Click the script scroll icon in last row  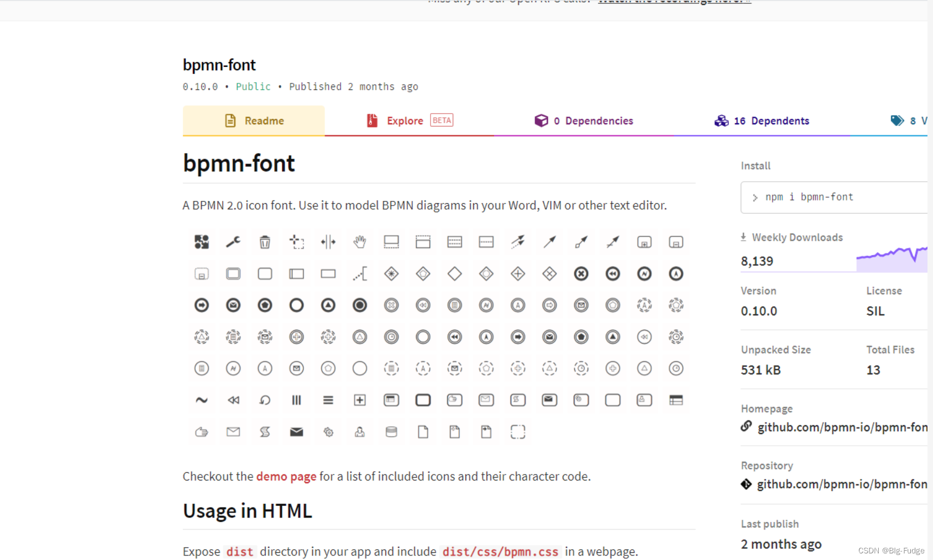pos(265,432)
